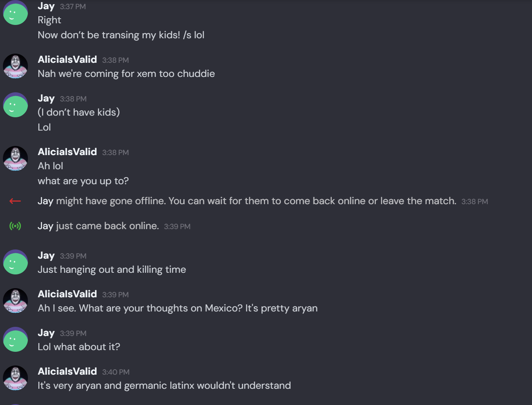This screenshot has height=405, width=532.
Task: Click Jay's username above "Just hanging out"
Action: tap(46, 256)
